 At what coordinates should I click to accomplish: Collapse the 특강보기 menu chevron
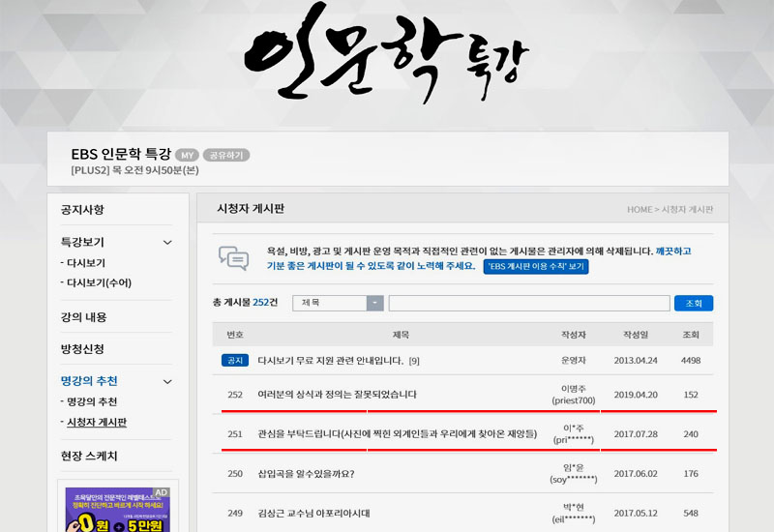coord(167,243)
